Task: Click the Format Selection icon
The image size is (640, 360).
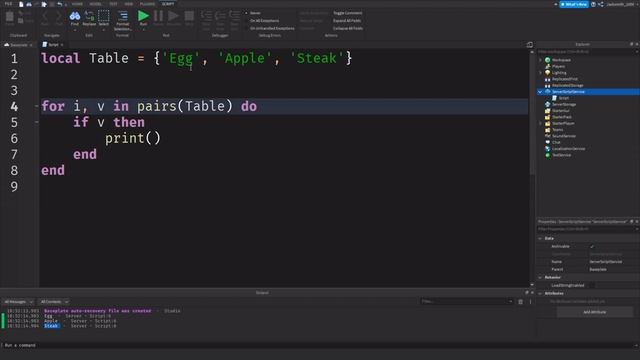Action: 122,16
